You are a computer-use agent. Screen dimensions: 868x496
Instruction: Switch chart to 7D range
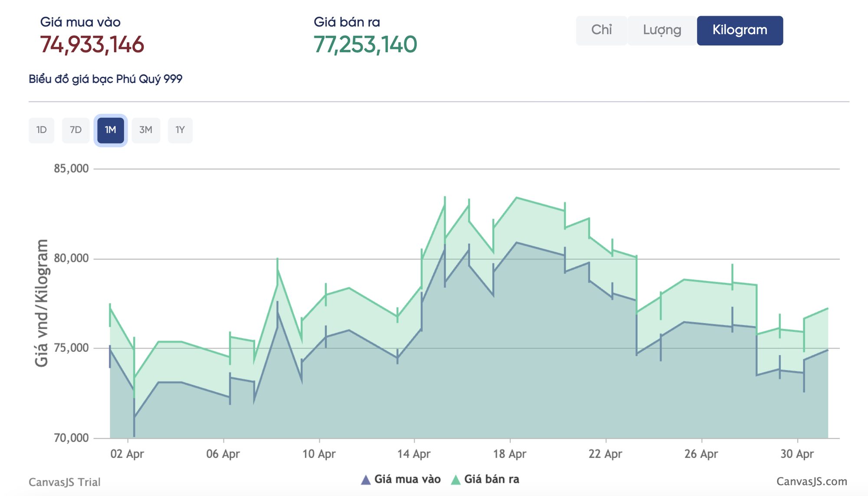(76, 130)
